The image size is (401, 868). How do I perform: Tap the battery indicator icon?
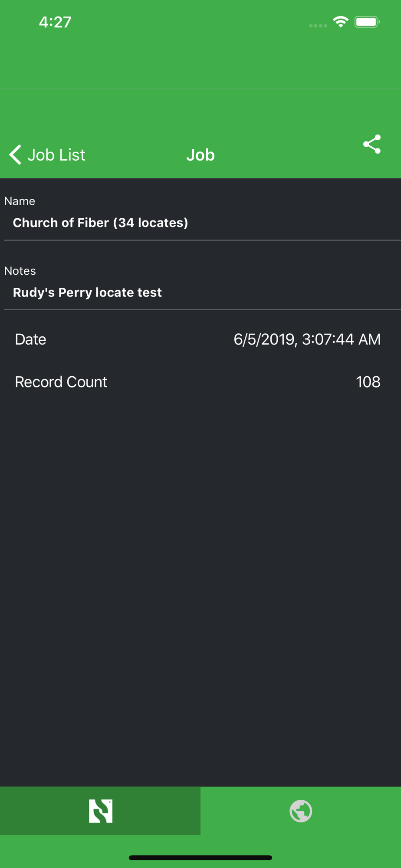point(367,22)
